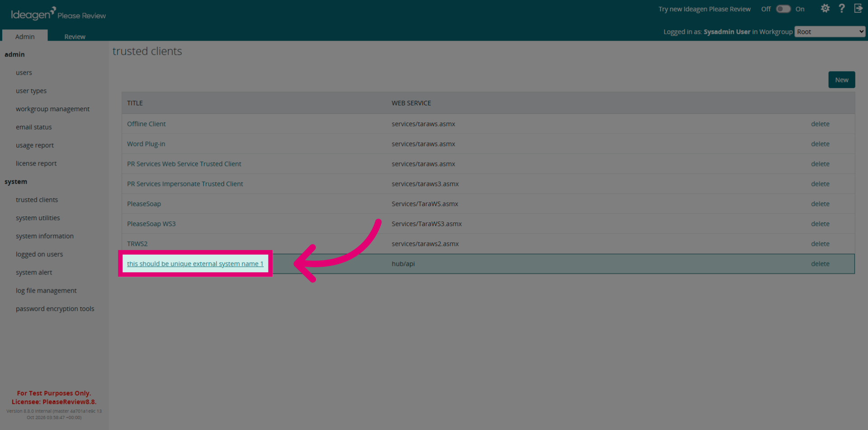Screen dimensions: 868x430
Task: Click the hub/api web service cell
Action: click(403, 264)
